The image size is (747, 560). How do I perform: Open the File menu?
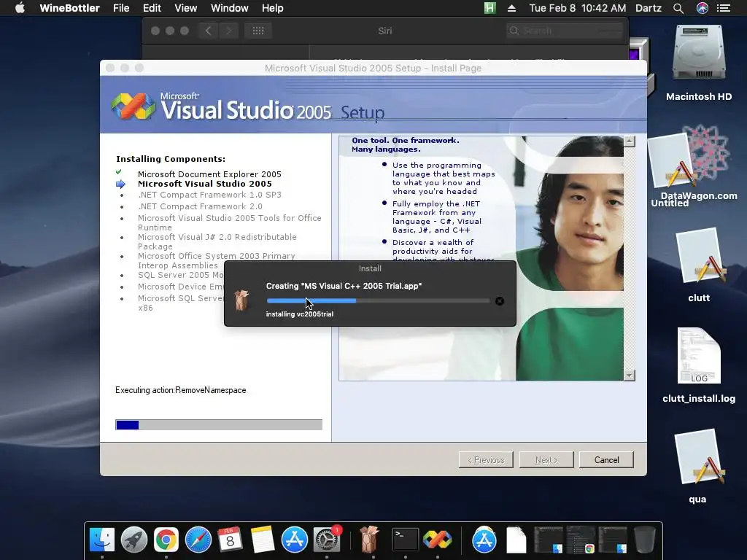(121, 8)
